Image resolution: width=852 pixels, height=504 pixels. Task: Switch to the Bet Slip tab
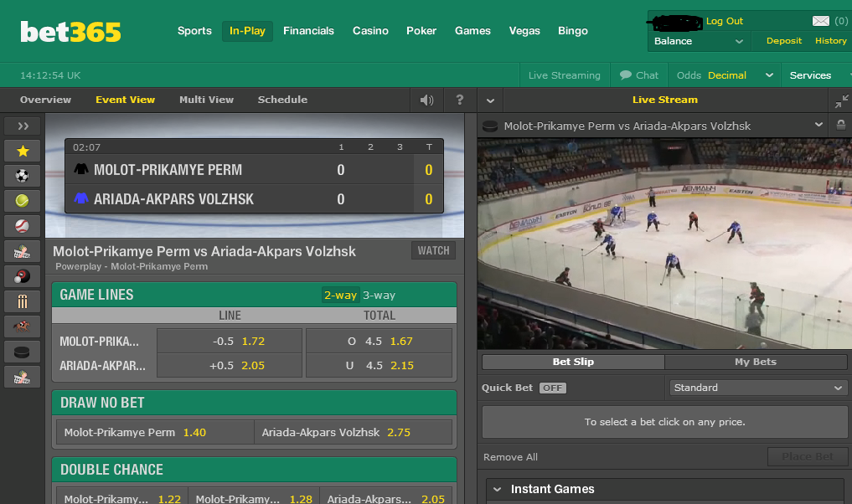573,362
